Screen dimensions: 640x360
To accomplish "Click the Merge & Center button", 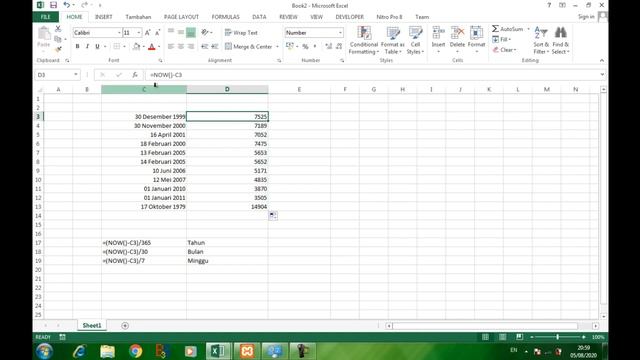I will tap(248, 47).
